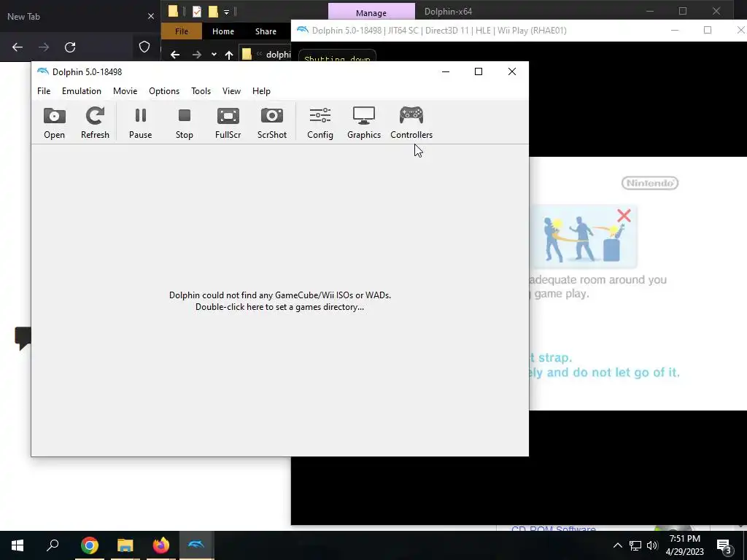Click the browser shield icon
Screen dimensions: 747x560
[x=144, y=47]
